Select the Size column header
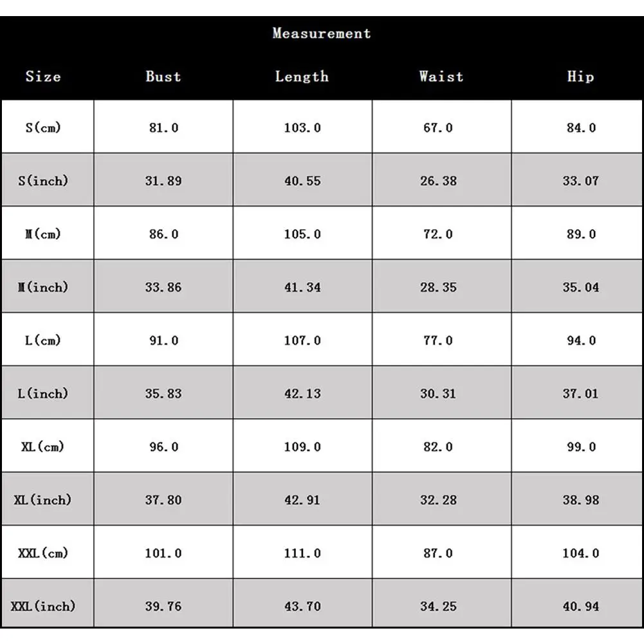The width and height of the screenshot is (644, 644). click(43, 77)
